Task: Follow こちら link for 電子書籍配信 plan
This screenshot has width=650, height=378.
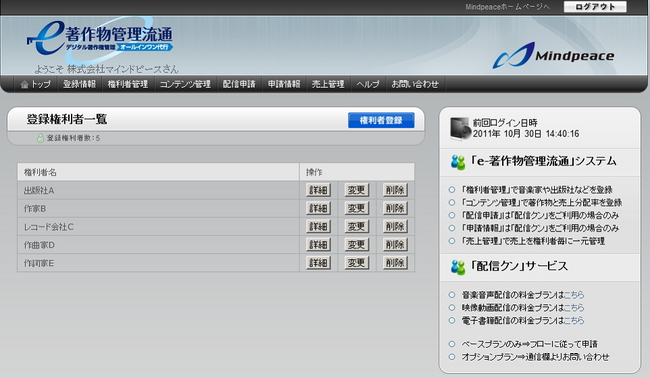Action: [x=574, y=321]
